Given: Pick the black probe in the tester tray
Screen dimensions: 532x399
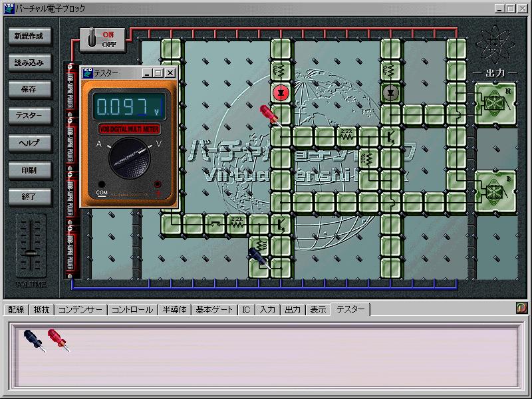Looking at the screenshot, I should pyautogui.click(x=34, y=340).
